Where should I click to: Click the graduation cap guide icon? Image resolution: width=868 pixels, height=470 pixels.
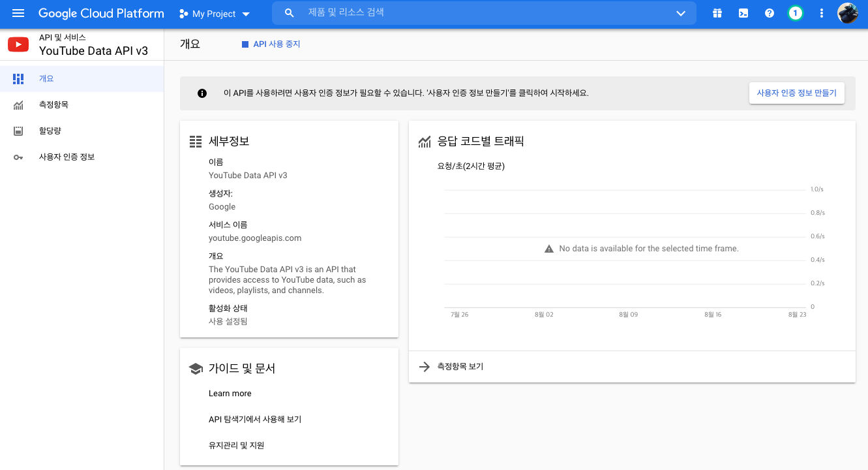coord(196,369)
